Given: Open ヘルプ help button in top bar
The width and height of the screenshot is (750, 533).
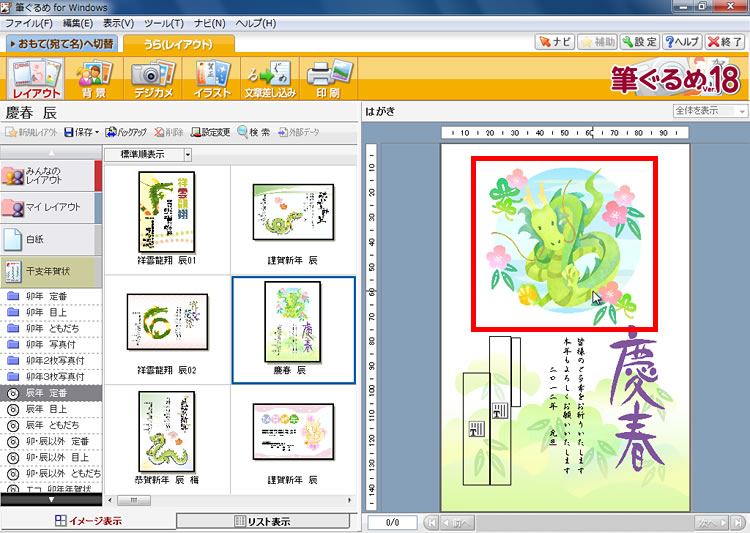Looking at the screenshot, I should click(x=683, y=42).
